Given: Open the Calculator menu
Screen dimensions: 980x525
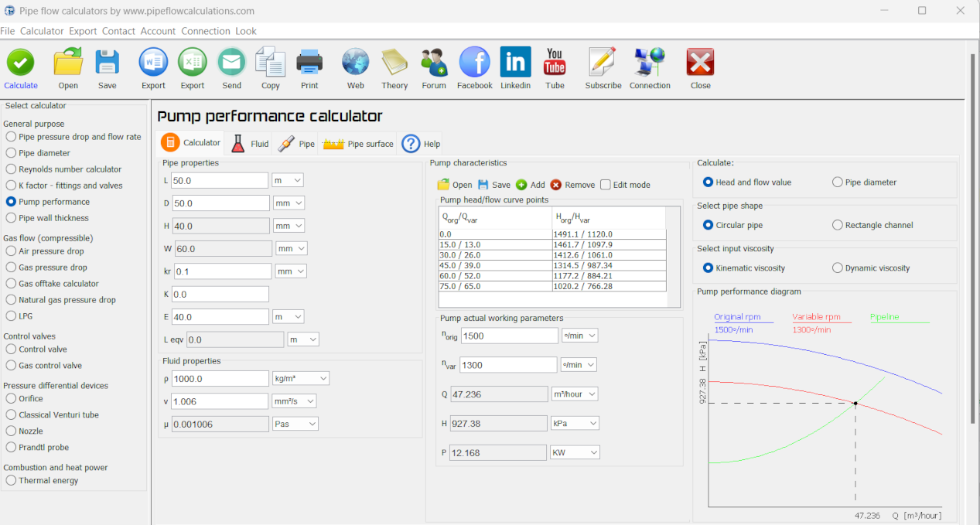Looking at the screenshot, I should click(42, 31).
